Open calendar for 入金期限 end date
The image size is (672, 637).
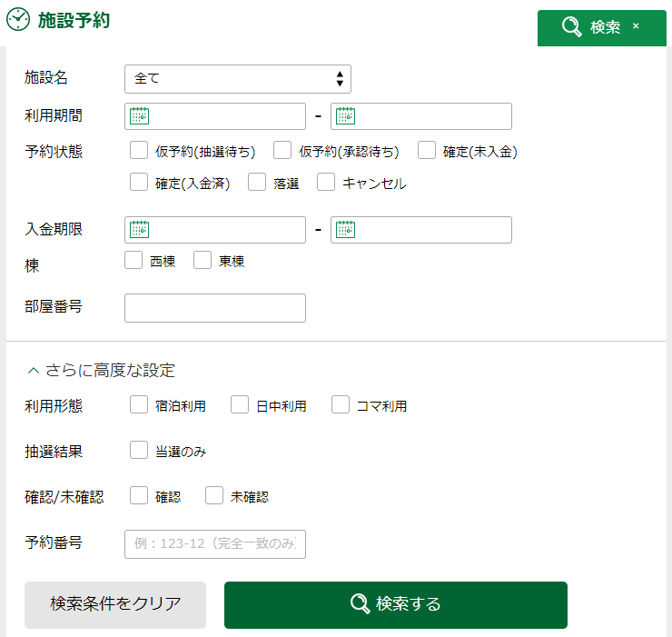(346, 230)
